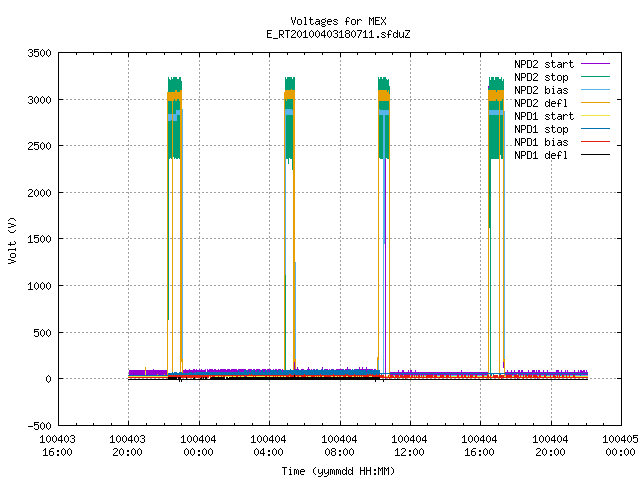Click the purple line sample for NPD2 start
The height and width of the screenshot is (480, 640).
pos(596,64)
